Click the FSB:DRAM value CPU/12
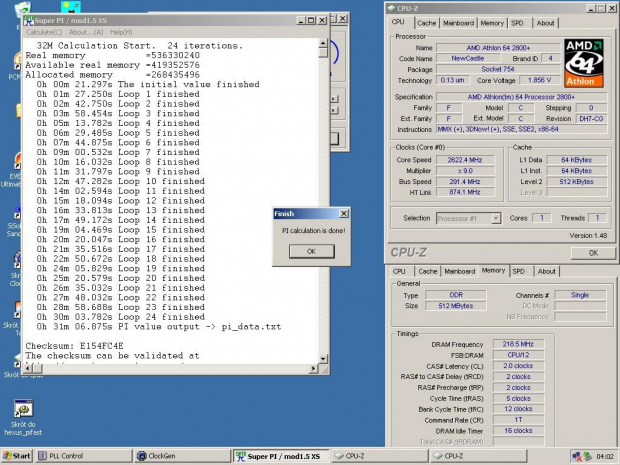 coord(518,355)
